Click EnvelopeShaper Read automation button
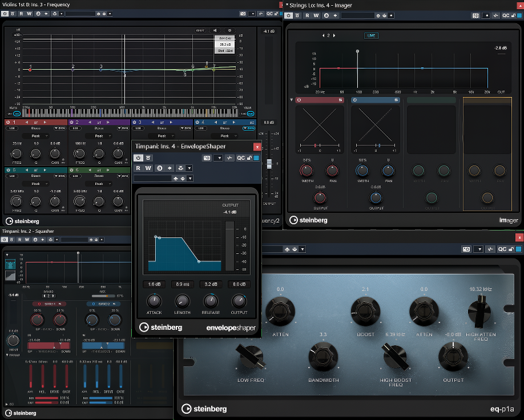This screenshot has width=524, height=420. click(x=138, y=168)
